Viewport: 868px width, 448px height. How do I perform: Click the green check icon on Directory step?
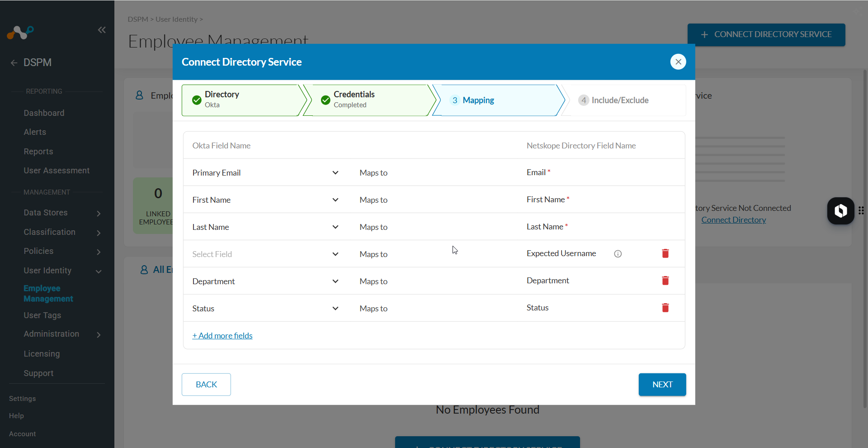pos(197,100)
